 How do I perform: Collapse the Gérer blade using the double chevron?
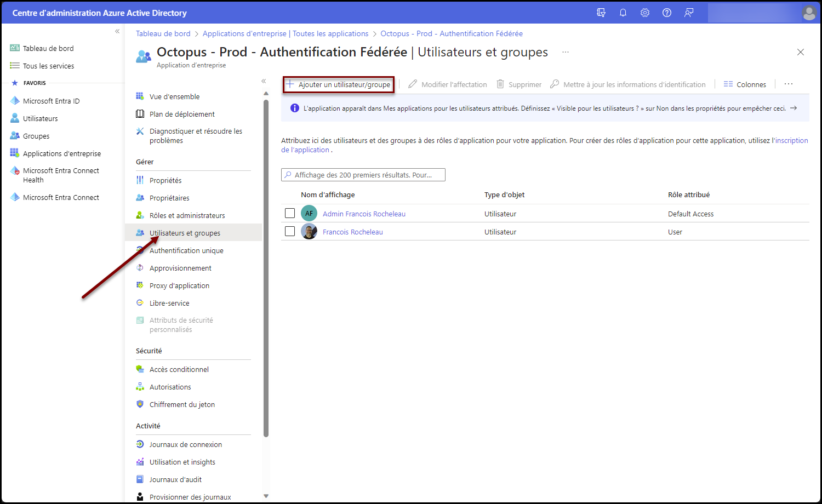pyautogui.click(x=264, y=81)
